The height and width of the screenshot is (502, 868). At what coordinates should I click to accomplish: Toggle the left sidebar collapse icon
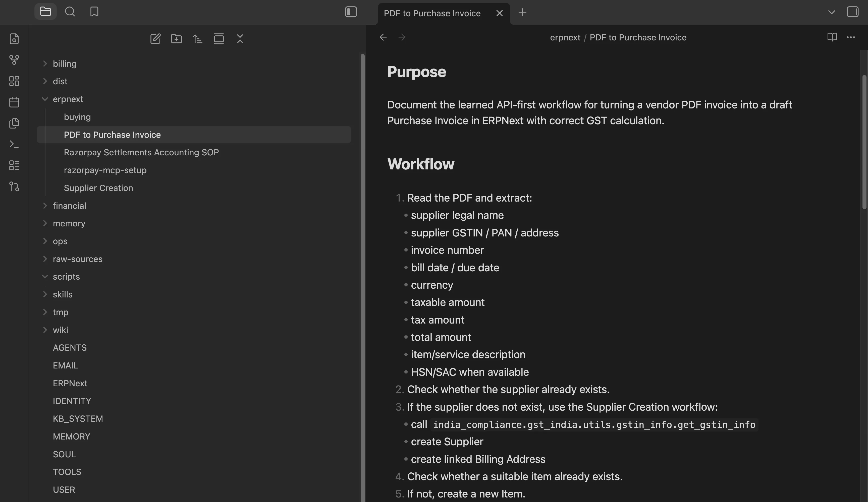pos(351,12)
